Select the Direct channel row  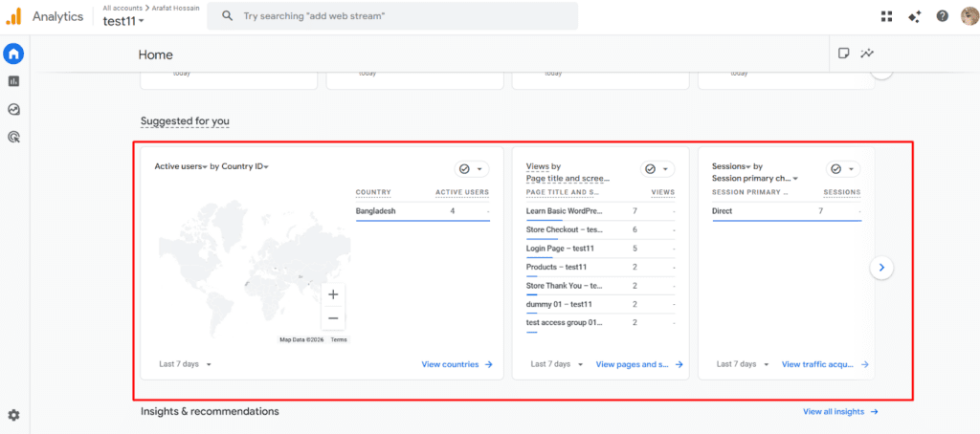pos(787,211)
